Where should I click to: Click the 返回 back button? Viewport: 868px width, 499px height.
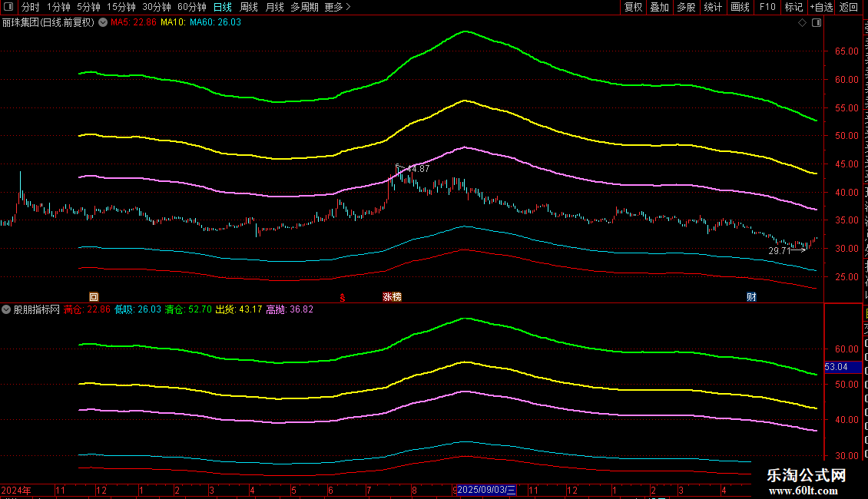pos(848,7)
